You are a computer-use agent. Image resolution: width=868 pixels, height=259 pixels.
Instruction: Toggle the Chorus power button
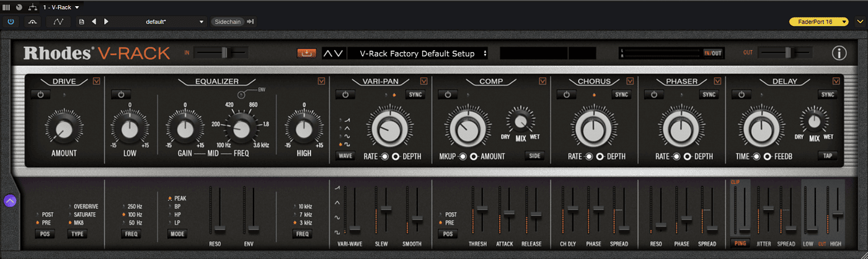point(566,95)
